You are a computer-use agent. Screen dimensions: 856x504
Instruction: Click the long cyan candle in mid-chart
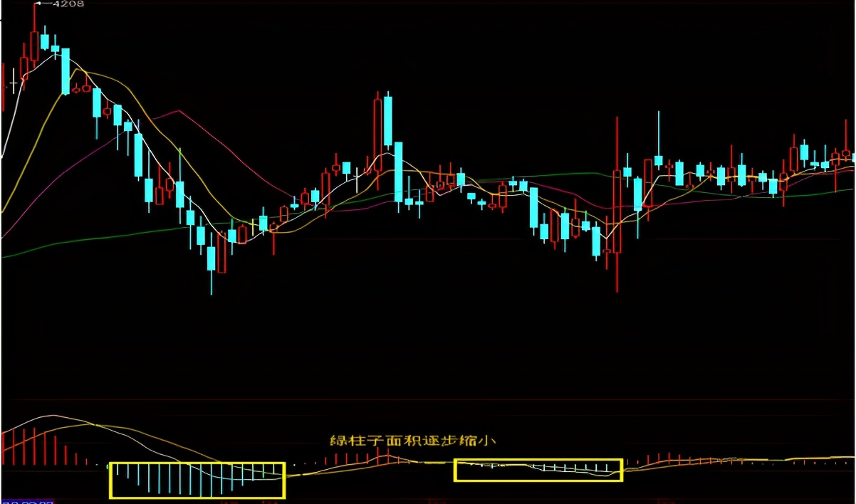tap(388, 128)
